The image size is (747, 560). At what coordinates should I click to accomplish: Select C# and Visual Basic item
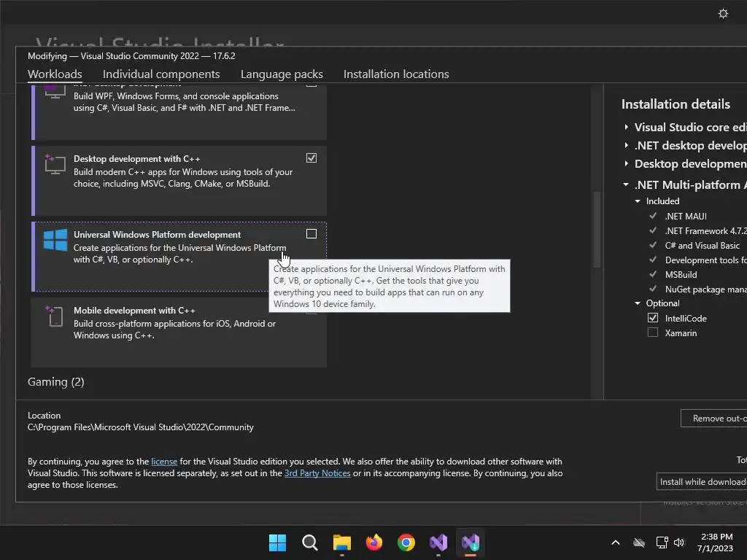pyautogui.click(x=703, y=246)
